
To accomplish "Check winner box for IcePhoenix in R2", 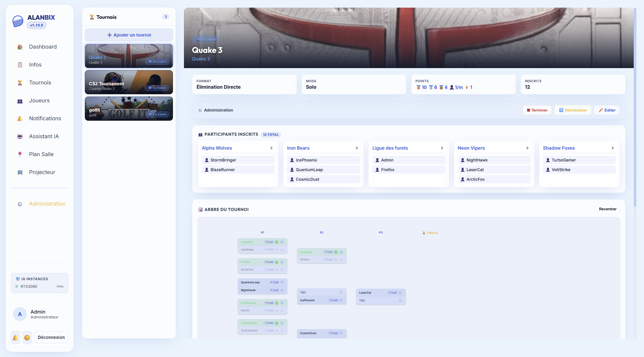I will point(341,300).
